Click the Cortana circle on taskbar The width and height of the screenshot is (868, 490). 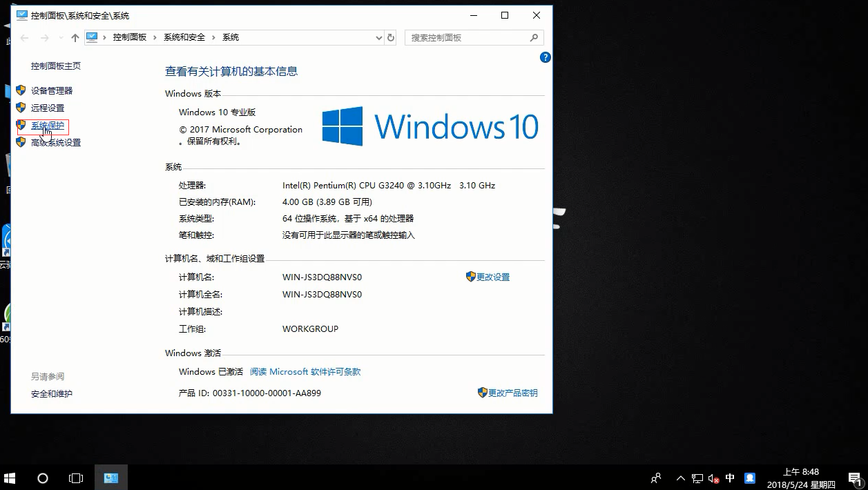(x=43, y=478)
